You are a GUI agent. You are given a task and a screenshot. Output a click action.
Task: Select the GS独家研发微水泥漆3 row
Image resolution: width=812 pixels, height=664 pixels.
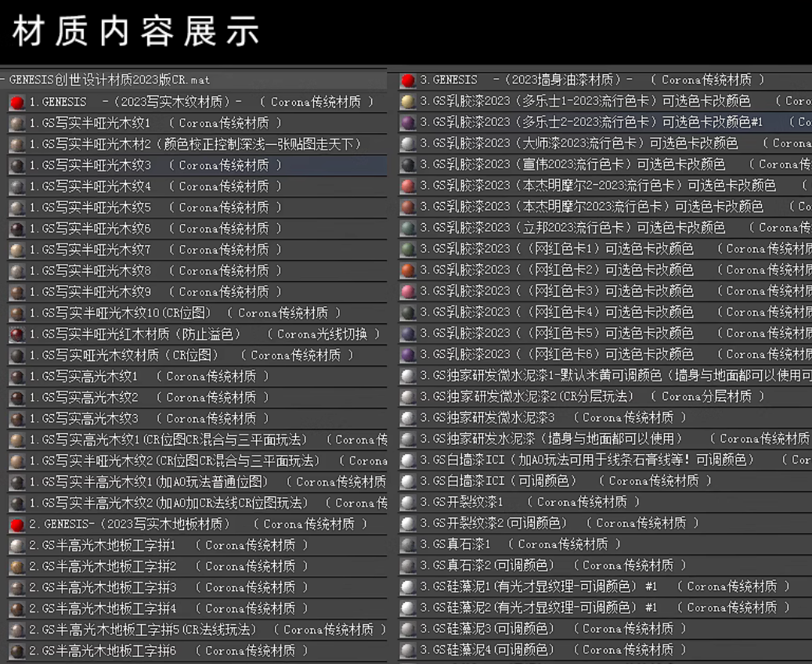(x=605, y=418)
